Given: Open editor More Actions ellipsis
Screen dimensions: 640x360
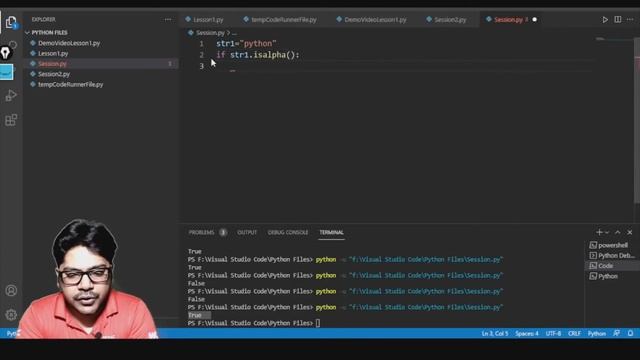Looking at the screenshot, I should coord(630,20).
